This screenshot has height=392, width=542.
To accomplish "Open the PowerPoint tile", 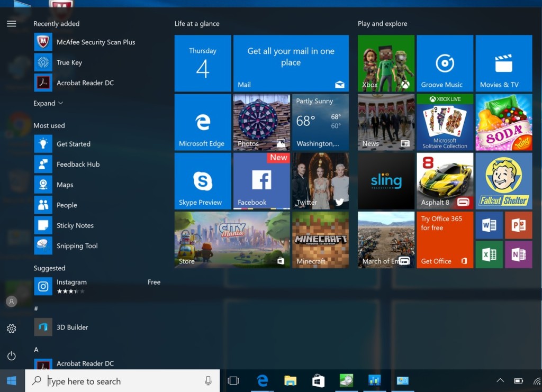I will click(x=518, y=225).
